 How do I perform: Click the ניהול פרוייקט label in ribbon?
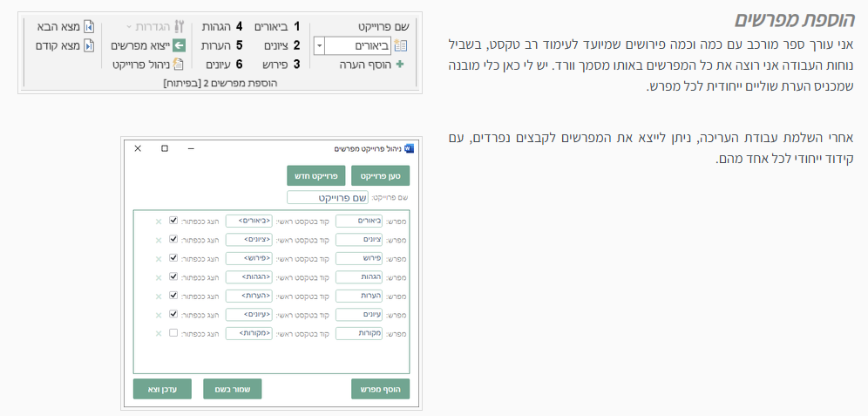point(141,65)
